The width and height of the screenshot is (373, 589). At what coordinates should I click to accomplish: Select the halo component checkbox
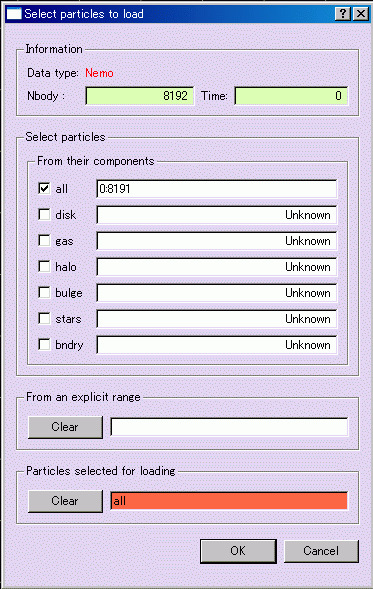44,267
